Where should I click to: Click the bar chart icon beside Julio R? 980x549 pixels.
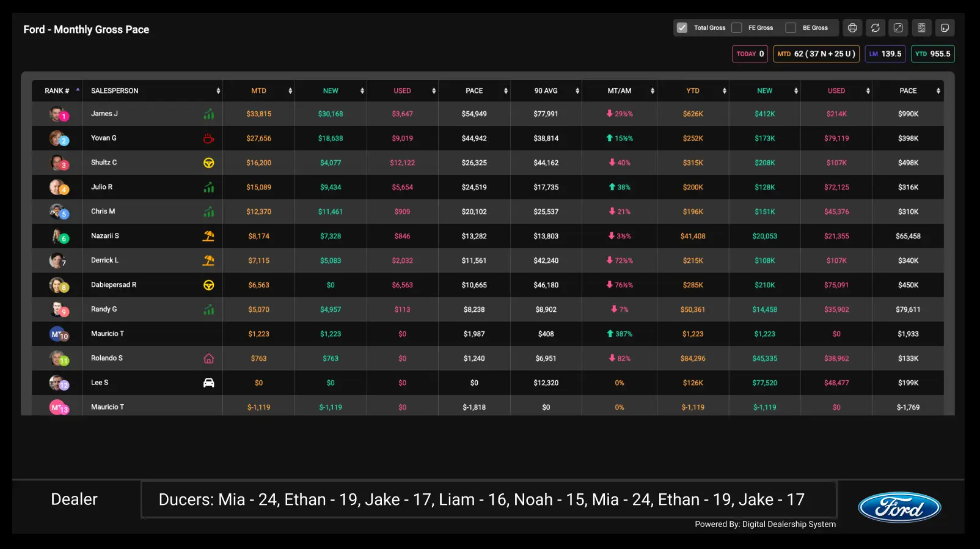coord(209,187)
